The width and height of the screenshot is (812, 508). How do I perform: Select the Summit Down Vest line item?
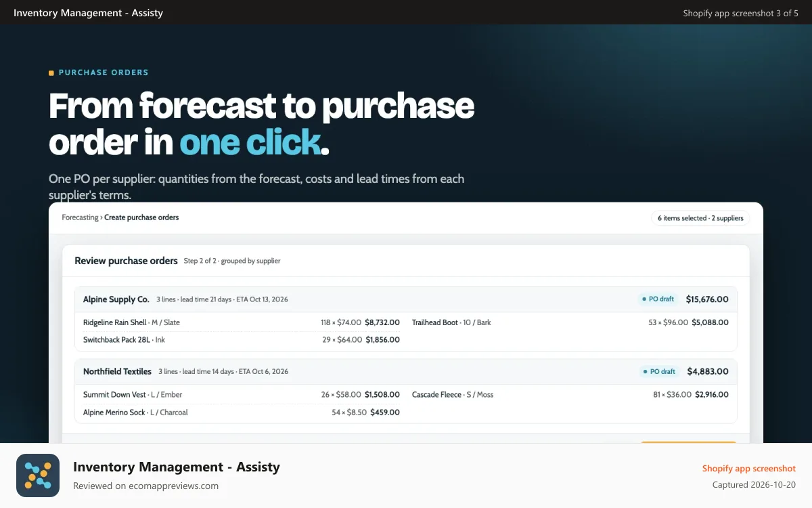point(133,394)
